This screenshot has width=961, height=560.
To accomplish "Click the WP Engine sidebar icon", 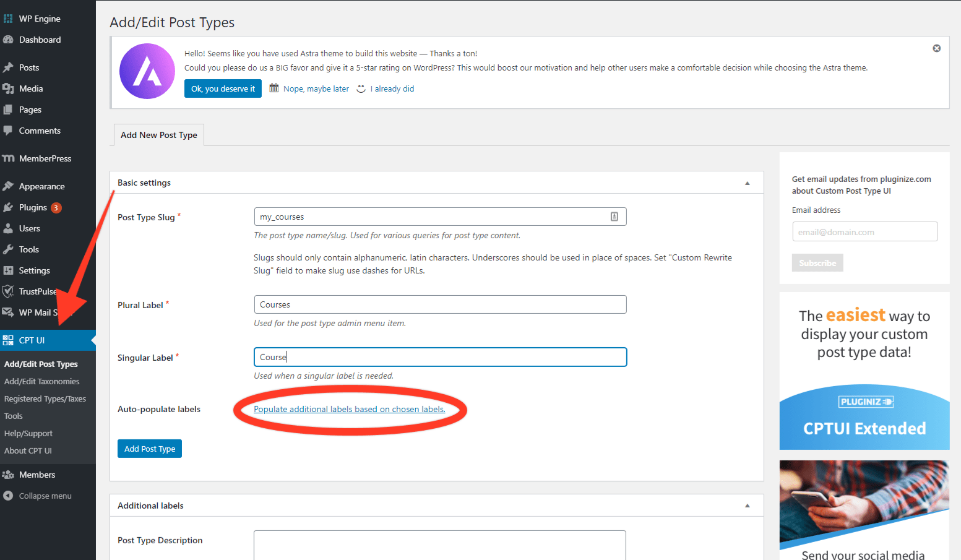I will tap(8, 19).
